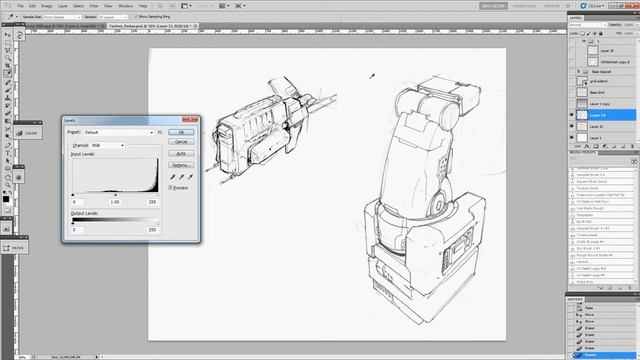640x360 pixels.
Task: Click Options button in Levels dialog
Action: (x=181, y=165)
